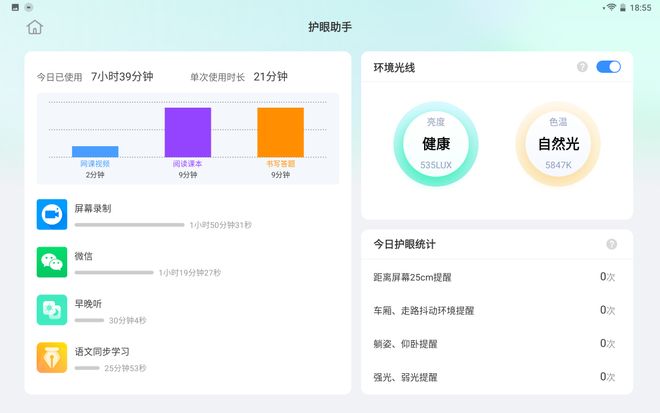
Task: Go back using the home icon
Action: pyautogui.click(x=35, y=27)
